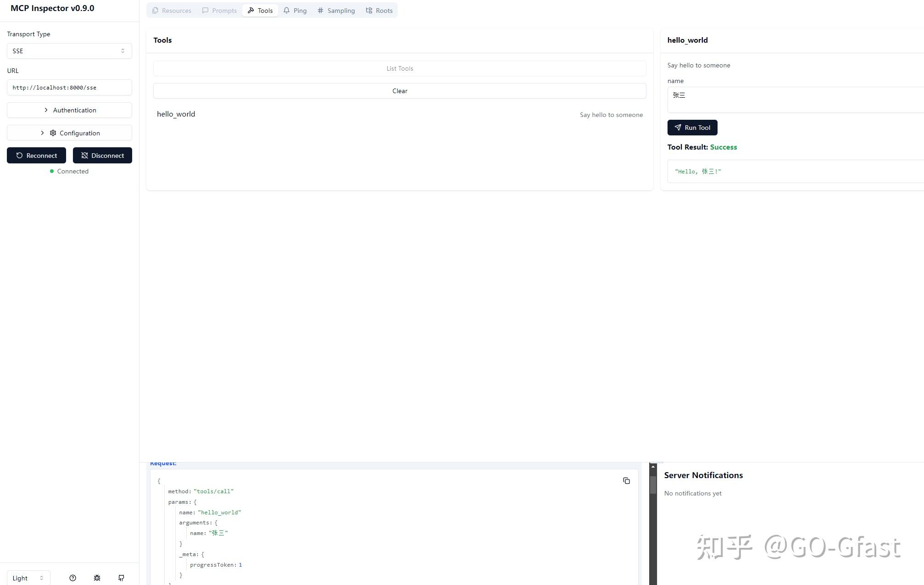Expand the Configuration section
Viewport: 924px width, 585px height.
click(69, 133)
